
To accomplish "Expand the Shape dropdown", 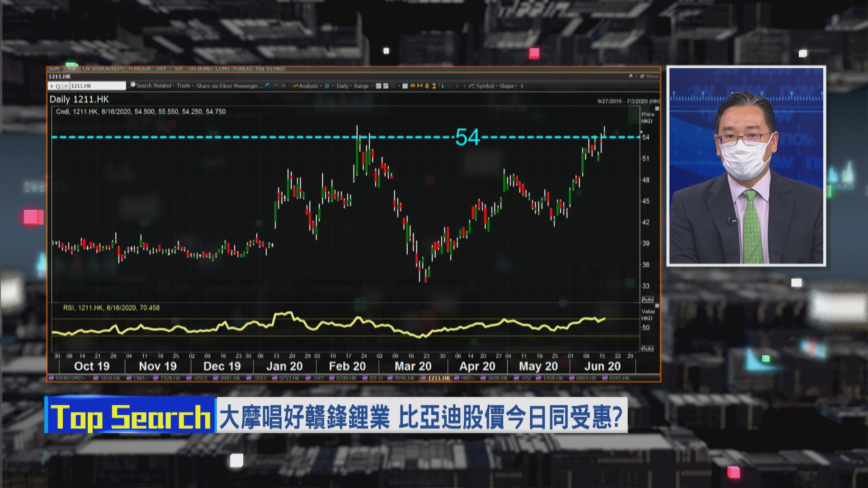I will (507, 86).
